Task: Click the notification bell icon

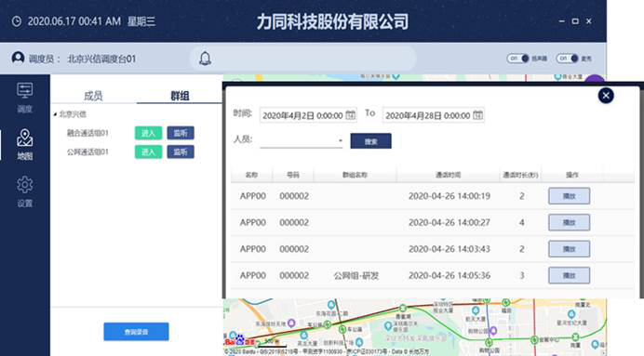Action: click(x=205, y=59)
